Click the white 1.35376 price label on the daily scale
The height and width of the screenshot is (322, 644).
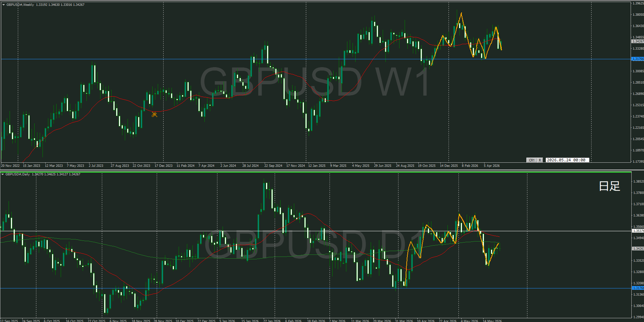(x=637, y=231)
